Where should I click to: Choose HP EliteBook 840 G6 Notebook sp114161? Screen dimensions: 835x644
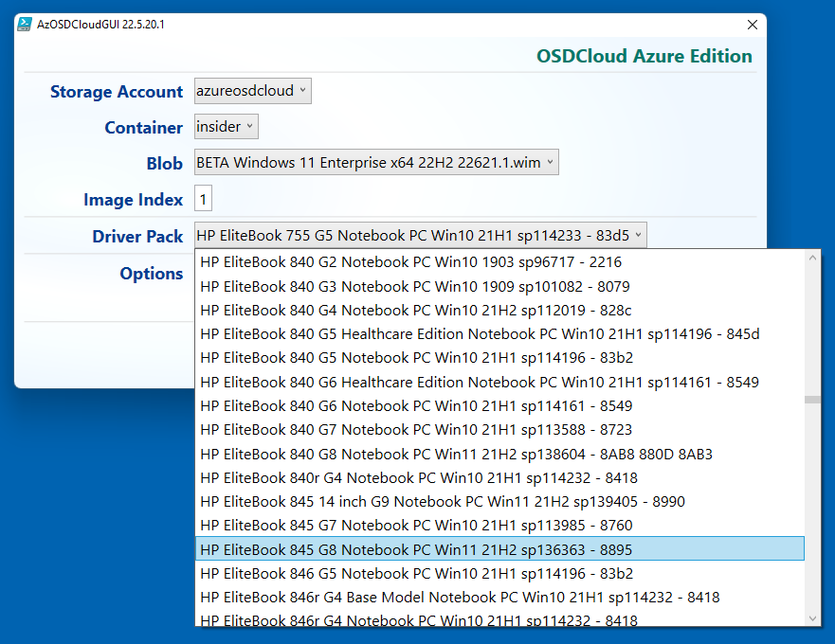499,406
